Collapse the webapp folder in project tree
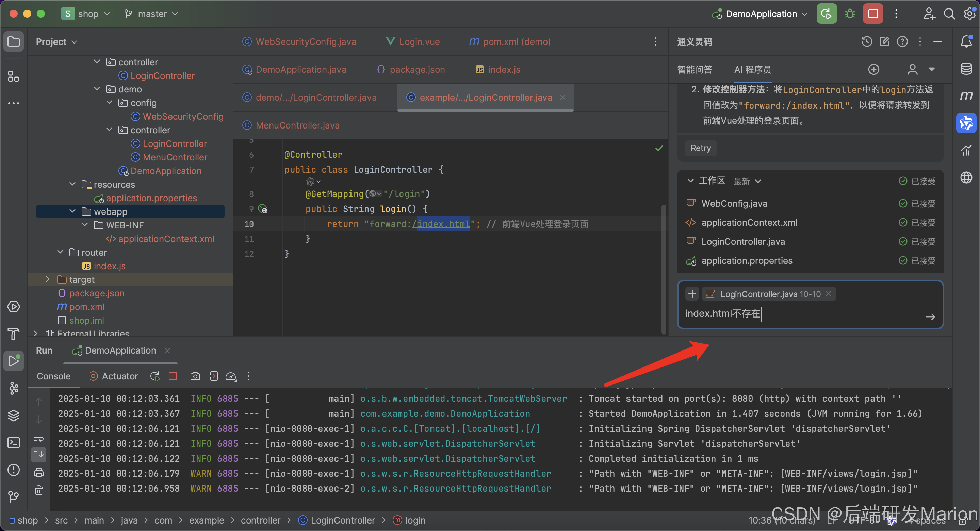 click(72, 211)
